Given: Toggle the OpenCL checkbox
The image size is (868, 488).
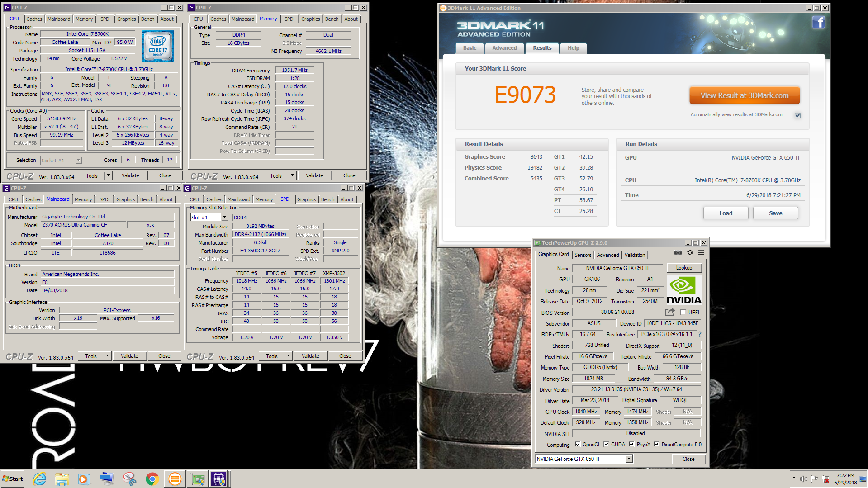Looking at the screenshot, I should coord(578,445).
